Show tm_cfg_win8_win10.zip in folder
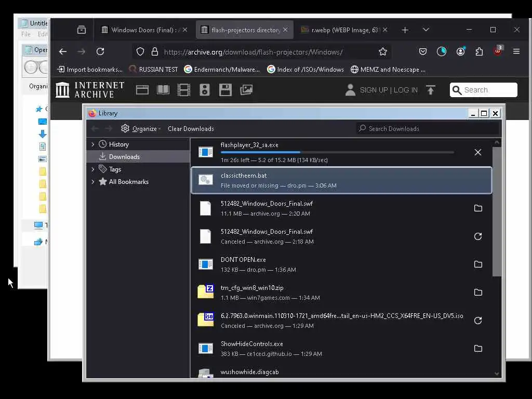Viewport: 532px width, 399px height. point(478,292)
